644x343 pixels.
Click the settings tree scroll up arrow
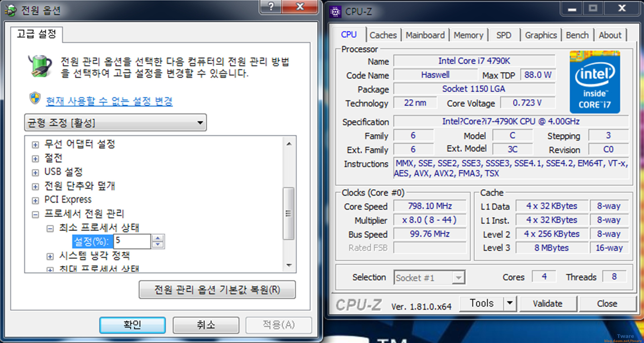[289, 144]
